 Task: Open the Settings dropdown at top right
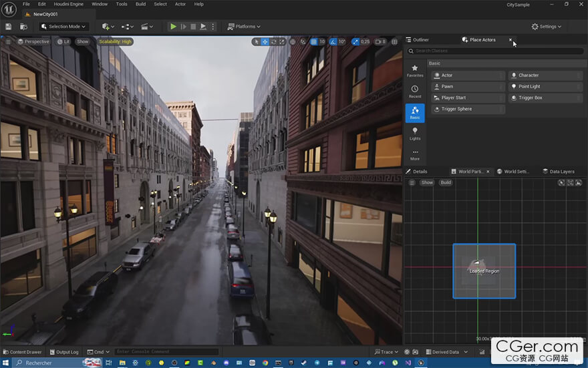point(547,27)
